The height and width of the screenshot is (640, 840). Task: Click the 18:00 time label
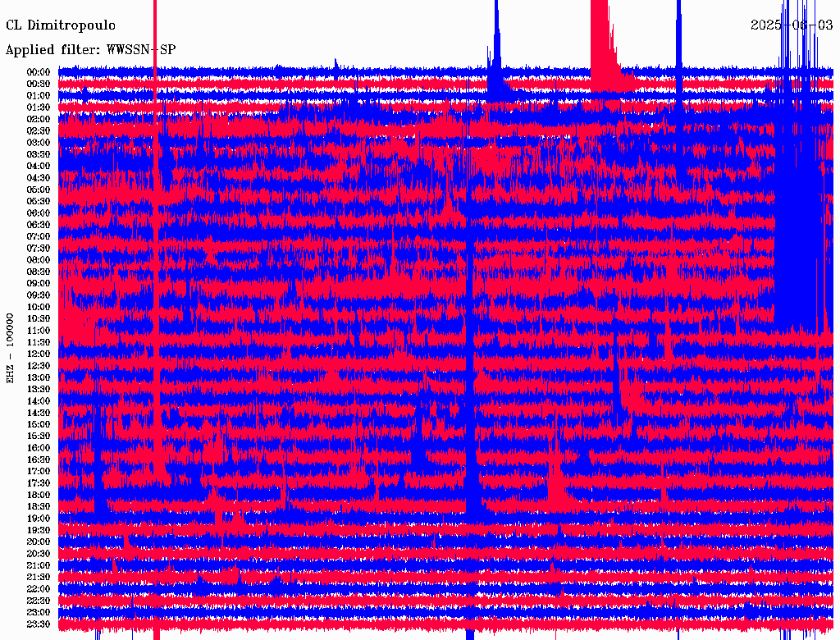coord(39,496)
